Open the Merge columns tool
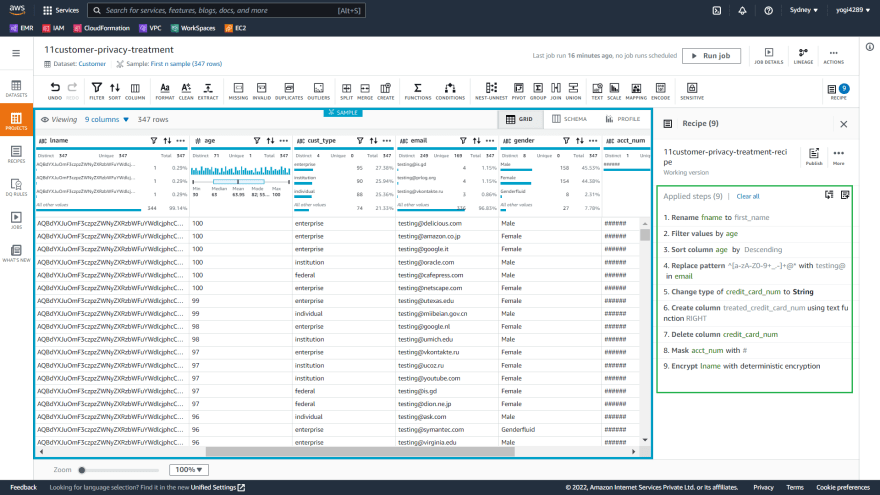 click(x=365, y=91)
